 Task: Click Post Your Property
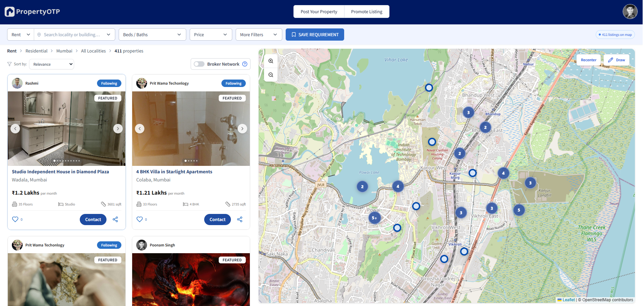point(319,12)
